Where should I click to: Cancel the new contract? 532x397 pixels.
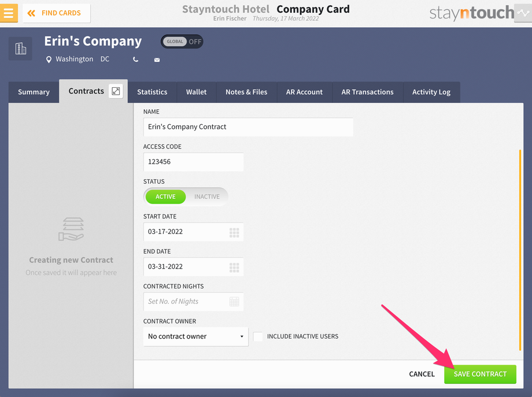422,374
